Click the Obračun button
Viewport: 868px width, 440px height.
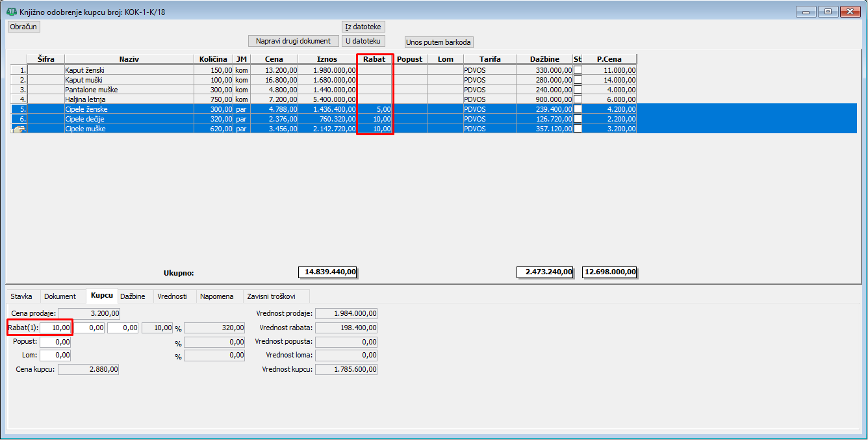[24, 27]
